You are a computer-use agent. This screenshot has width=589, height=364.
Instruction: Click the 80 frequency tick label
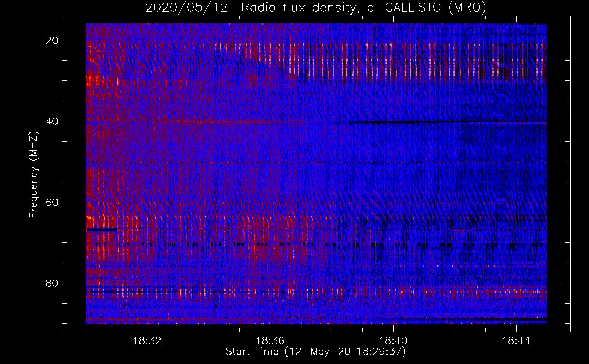(52, 283)
